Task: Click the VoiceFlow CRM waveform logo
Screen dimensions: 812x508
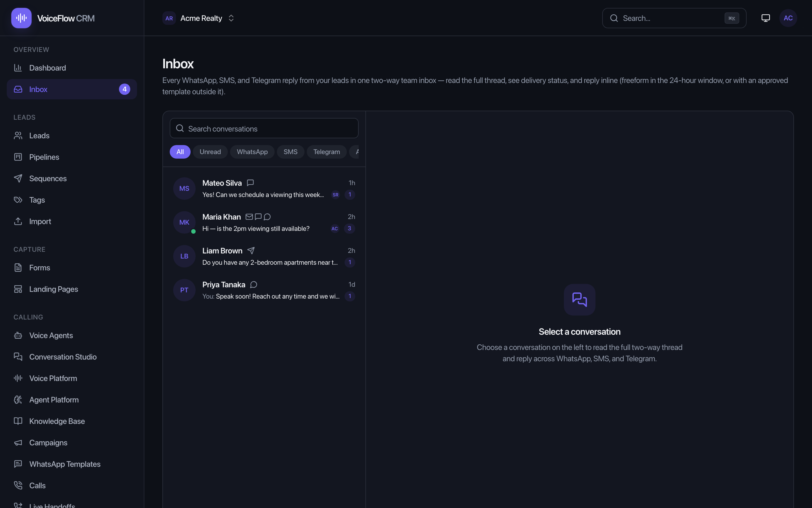Action: pyautogui.click(x=21, y=18)
